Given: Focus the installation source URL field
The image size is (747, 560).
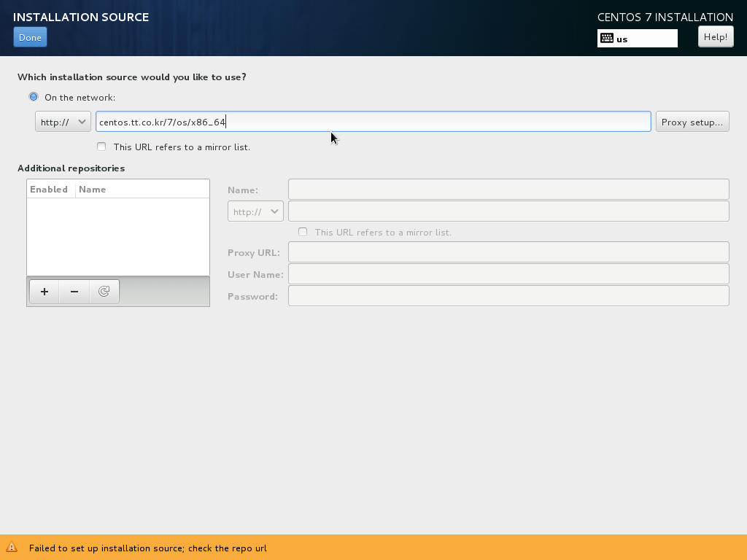Looking at the screenshot, I should [373, 122].
